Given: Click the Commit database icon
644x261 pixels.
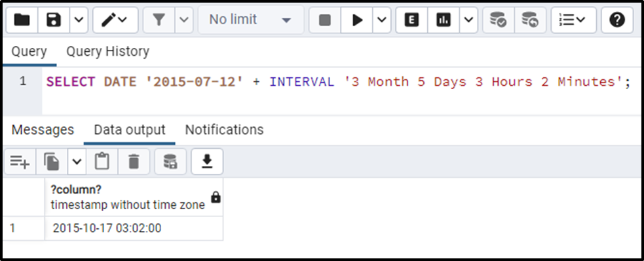Looking at the screenshot, I should (498, 20).
